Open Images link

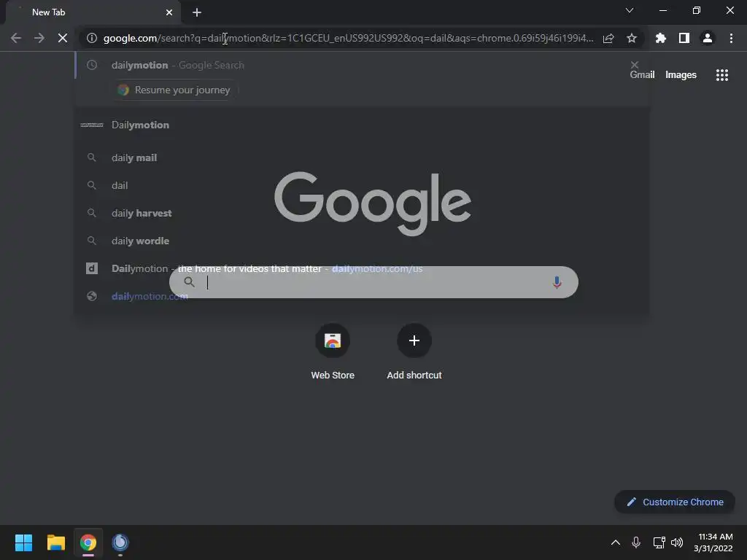click(x=681, y=75)
